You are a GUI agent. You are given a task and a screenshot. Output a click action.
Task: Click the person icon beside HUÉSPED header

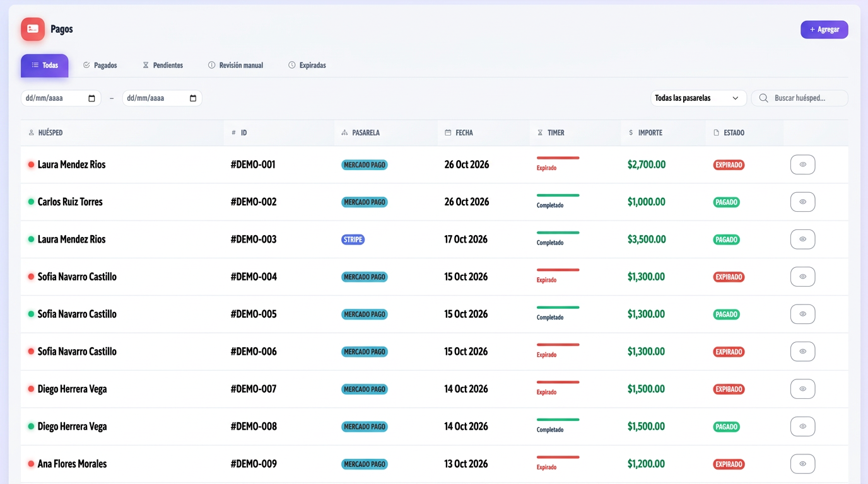point(32,133)
